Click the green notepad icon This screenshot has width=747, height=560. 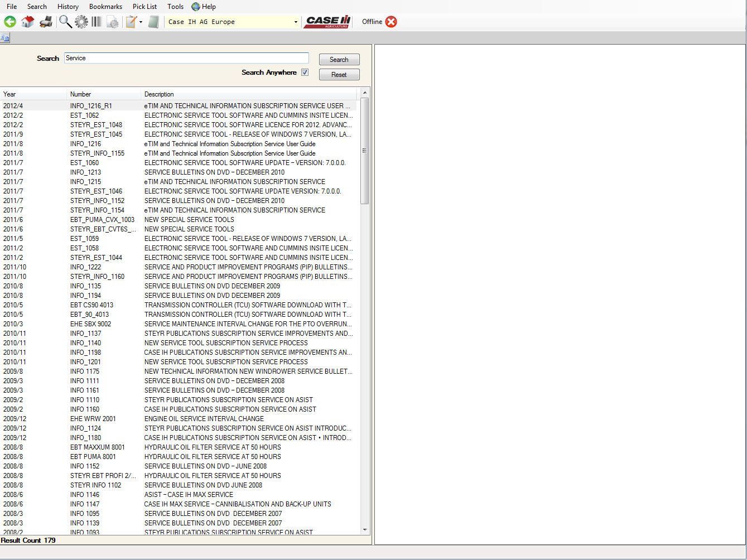coord(154,22)
